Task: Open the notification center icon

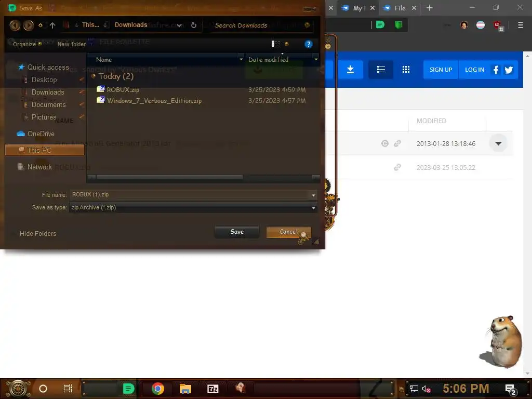Action: [511, 389]
